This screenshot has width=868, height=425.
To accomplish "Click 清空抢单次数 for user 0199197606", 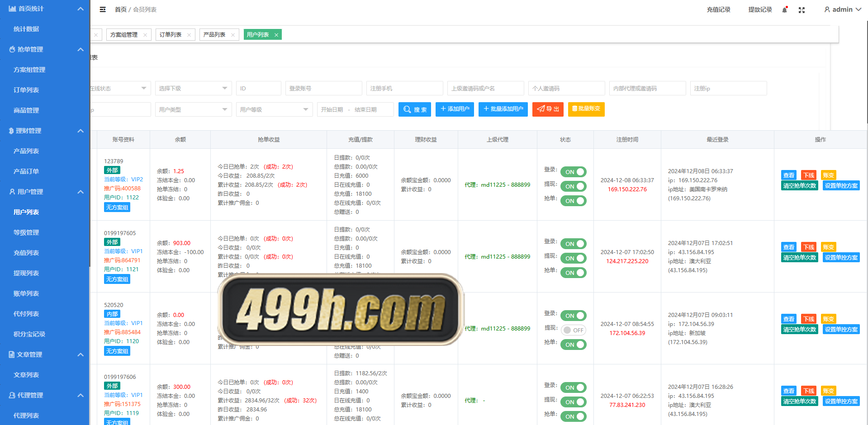I will pyautogui.click(x=800, y=401).
